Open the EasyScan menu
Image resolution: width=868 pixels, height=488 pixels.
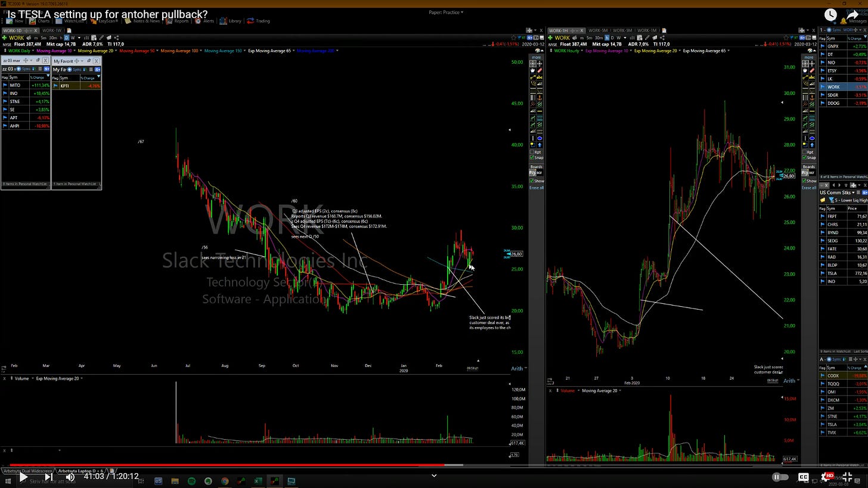(105, 21)
